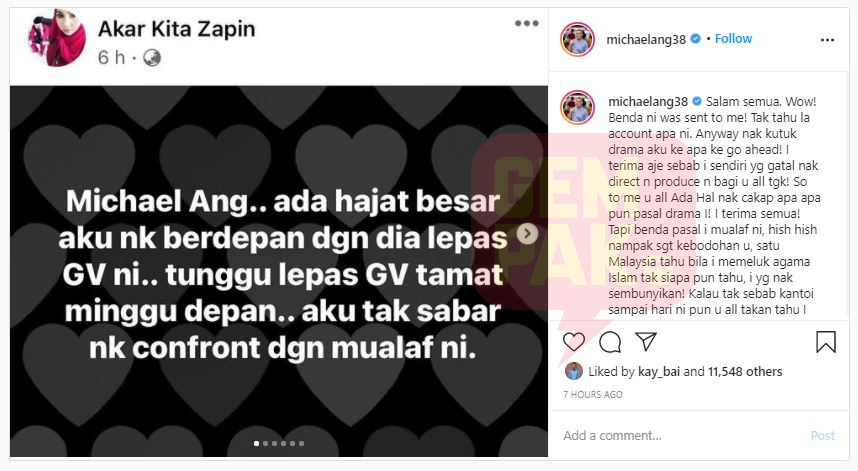Open Facebook post three-dot menu
This screenshot has height=471, width=858.
pyautogui.click(x=526, y=23)
